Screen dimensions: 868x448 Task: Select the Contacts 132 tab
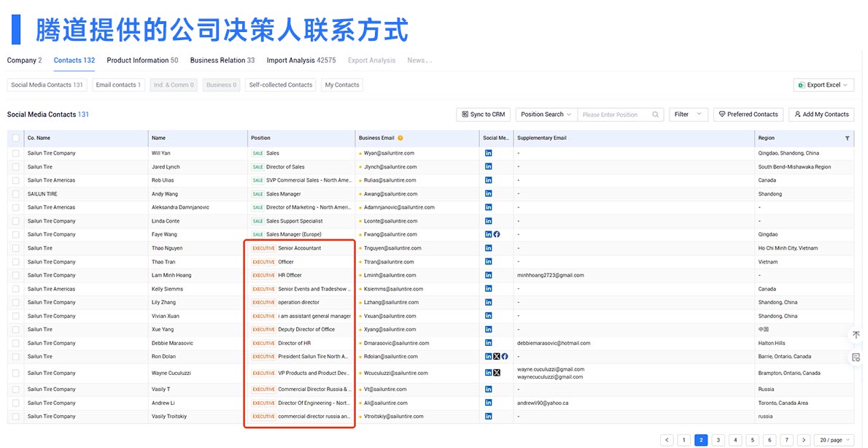[x=74, y=61]
